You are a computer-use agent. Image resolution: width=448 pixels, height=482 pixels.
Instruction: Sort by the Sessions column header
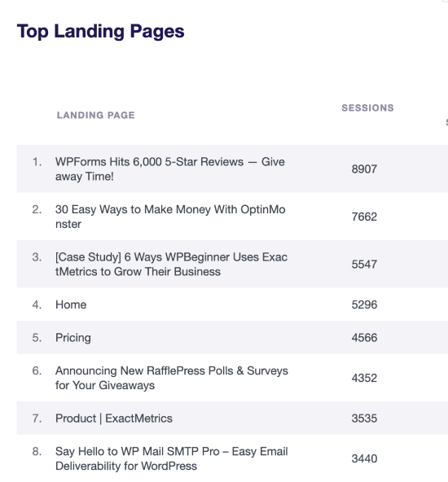click(x=367, y=108)
